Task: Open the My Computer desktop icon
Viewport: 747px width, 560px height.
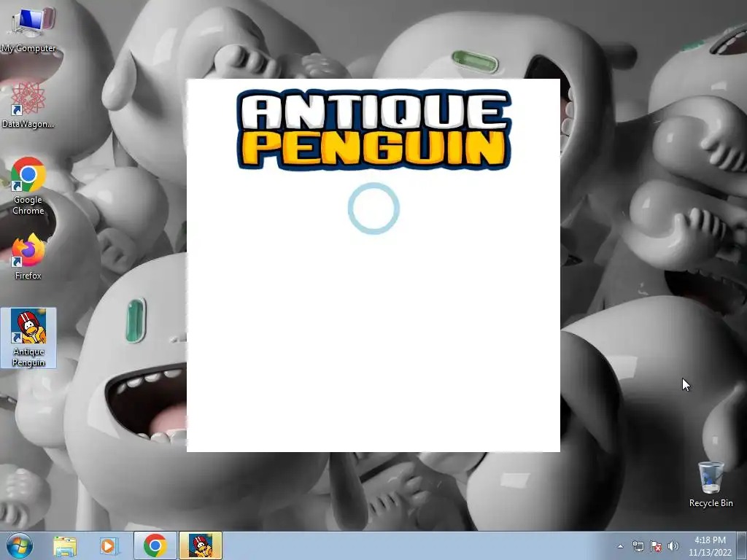Action: 28,28
